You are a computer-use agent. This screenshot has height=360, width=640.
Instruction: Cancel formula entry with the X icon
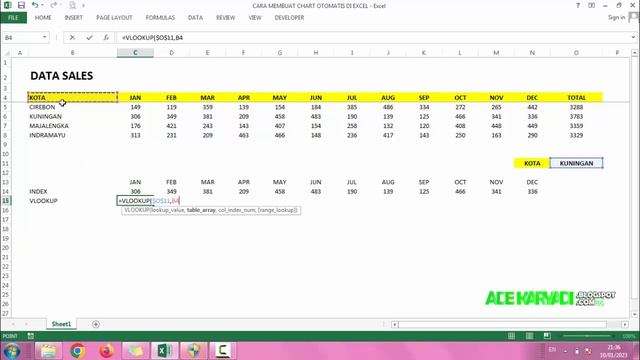(x=72, y=38)
